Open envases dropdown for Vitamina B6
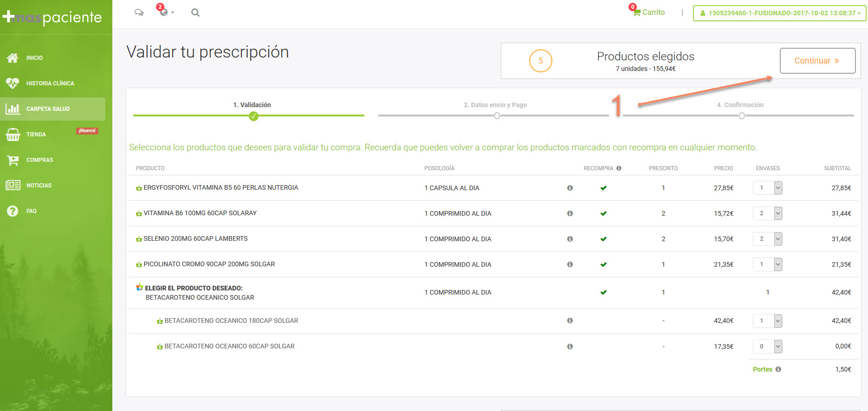The image size is (868, 411). point(767,213)
